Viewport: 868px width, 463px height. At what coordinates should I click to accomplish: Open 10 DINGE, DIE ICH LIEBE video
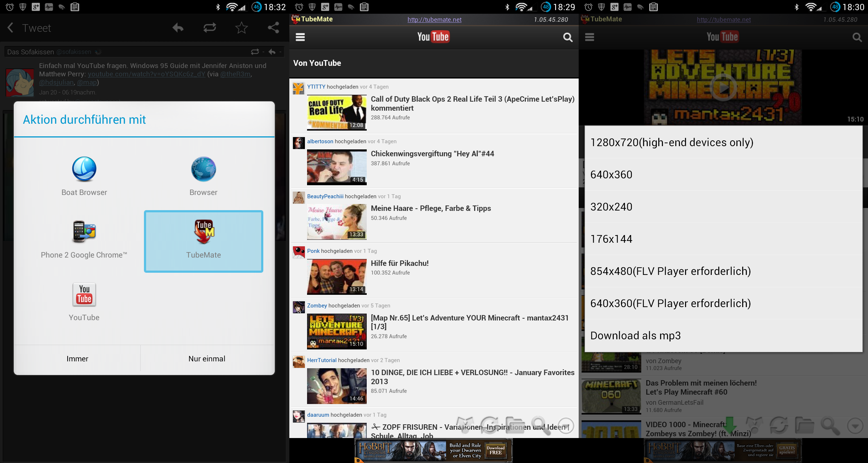pyautogui.click(x=472, y=377)
